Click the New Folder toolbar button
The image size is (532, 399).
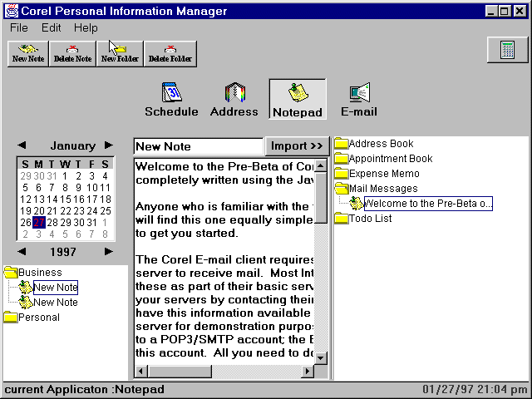pos(120,53)
